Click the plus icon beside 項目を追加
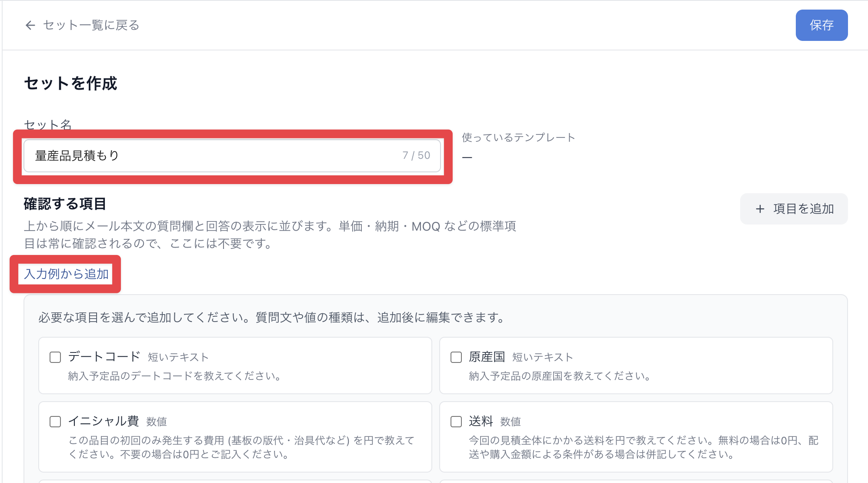 click(760, 209)
